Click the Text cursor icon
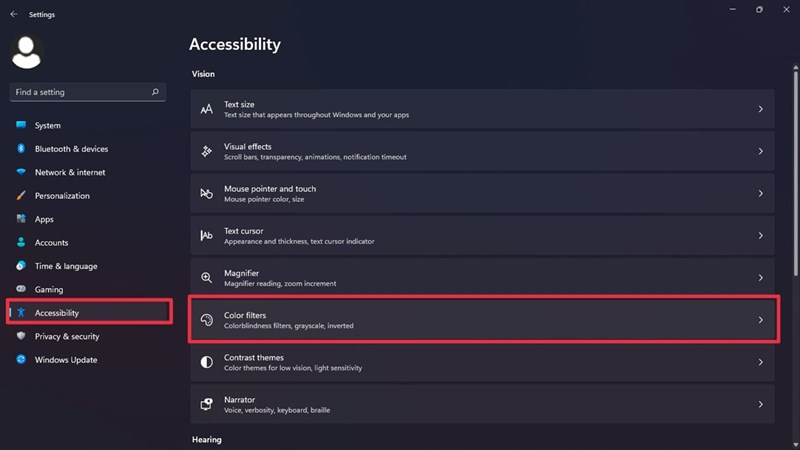The image size is (800, 450). pos(206,236)
